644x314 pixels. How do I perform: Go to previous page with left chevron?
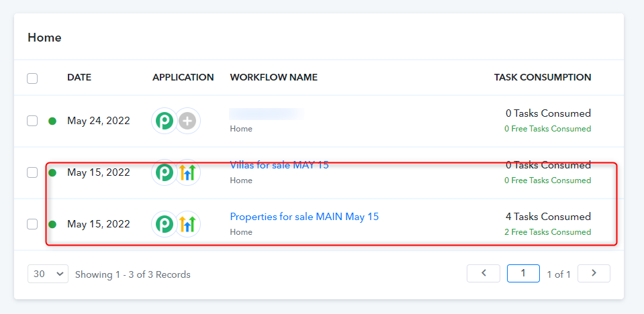coord(484,273)
